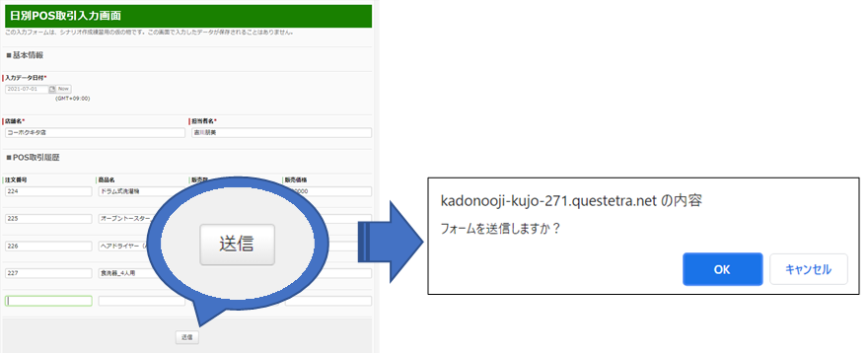This screenshot has height=355, width=868.
Task: Click the 販売価格 column label
Action: click(296, 180)
